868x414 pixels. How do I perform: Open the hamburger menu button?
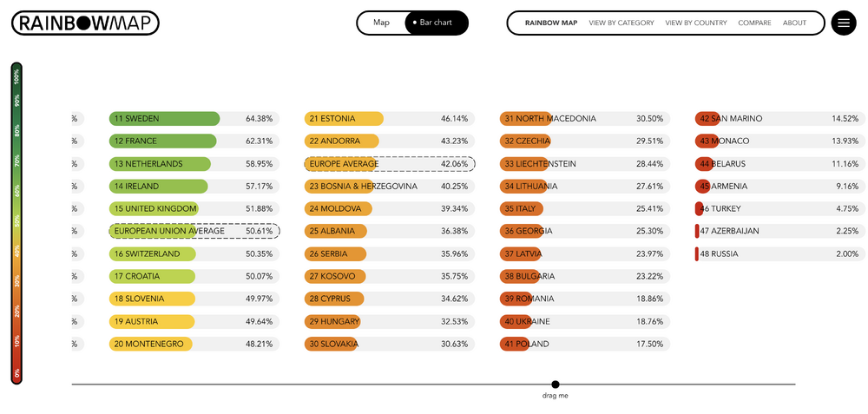(x=843, y=23)
